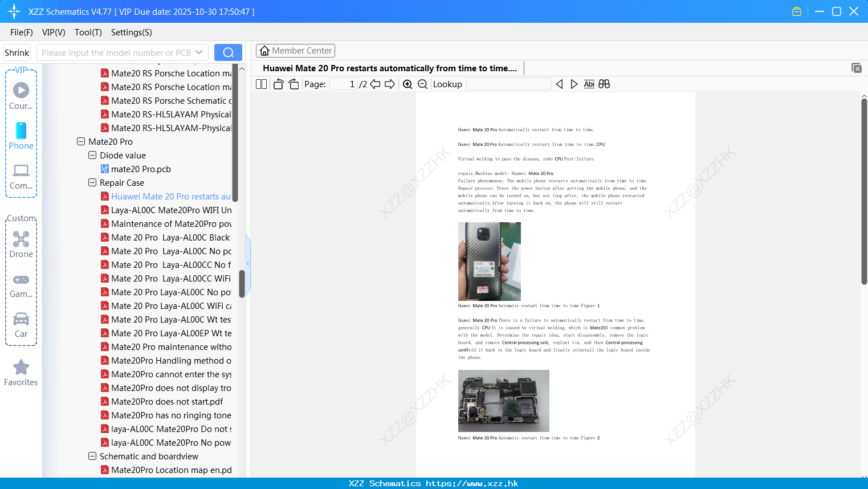Click the document vertical scrollbar thumb

tap(864, 191)
